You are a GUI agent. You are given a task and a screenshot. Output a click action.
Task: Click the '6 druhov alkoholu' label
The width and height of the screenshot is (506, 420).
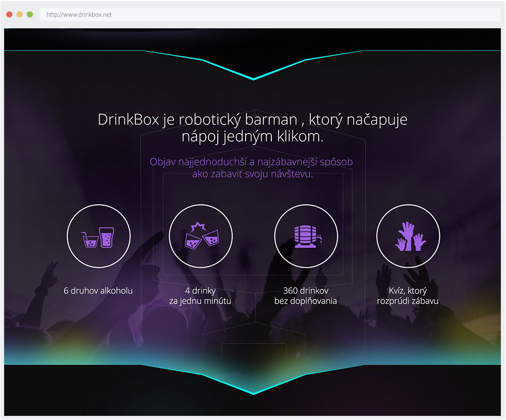(x=98, y=291)
